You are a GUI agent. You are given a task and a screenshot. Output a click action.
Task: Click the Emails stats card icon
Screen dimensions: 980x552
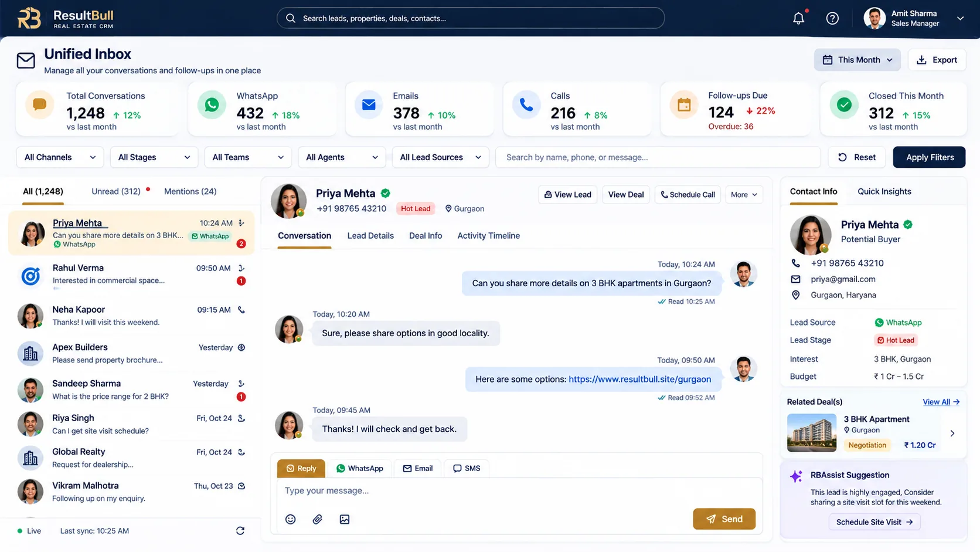point(369,105)
